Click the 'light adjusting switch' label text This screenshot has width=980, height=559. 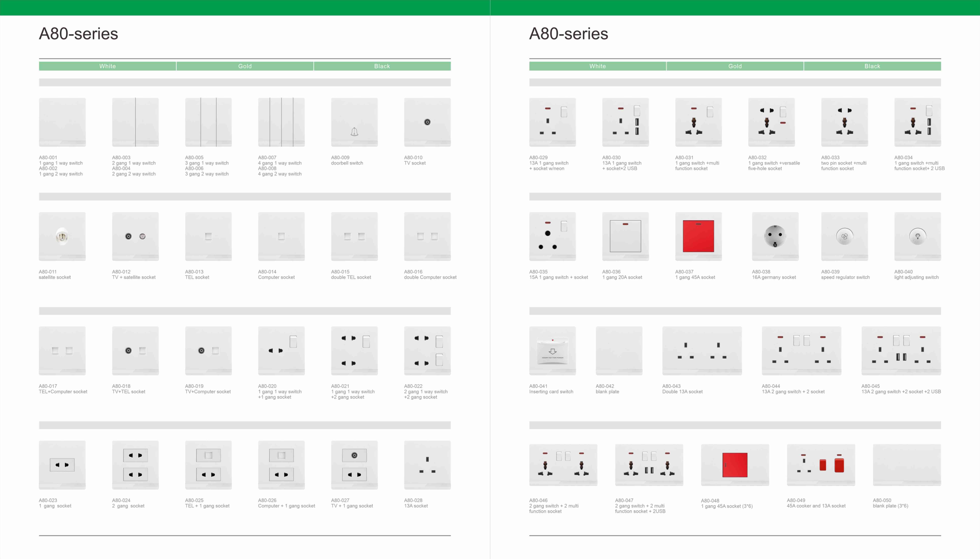(x=916, y=277)
